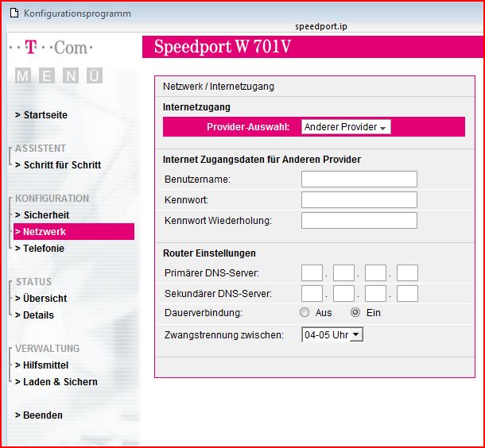Image resolution: width=485 pixels, height=448 pixels.
Task: Open Telefonie configuration
Action: pos(40,249)
